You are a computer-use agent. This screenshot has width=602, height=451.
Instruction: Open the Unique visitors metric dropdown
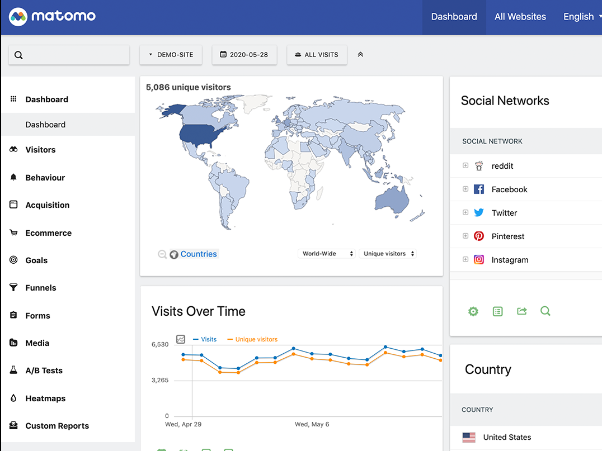pyautogui.click(x=389, y=254)
